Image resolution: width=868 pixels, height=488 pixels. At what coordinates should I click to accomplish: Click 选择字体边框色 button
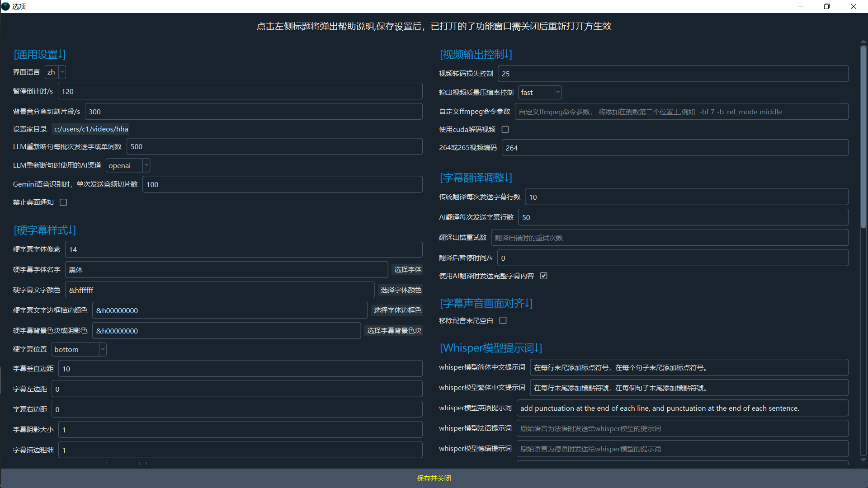[x=397, y=310]
